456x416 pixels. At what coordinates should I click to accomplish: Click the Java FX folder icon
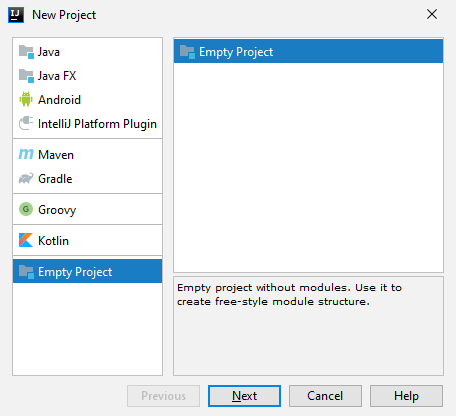26,76
